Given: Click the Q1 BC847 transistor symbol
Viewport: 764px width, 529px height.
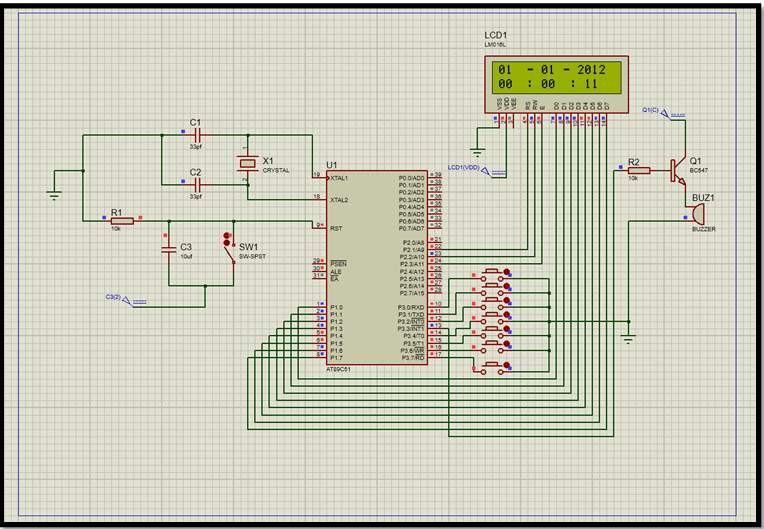Looking at the screenshot, I should 678,170.
